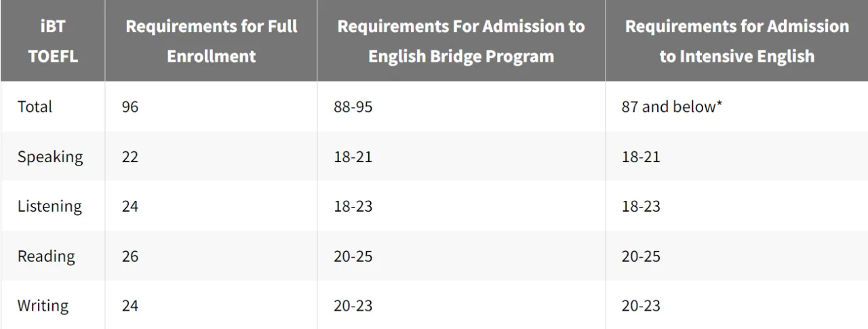This screenshot has width=868, height=329.
Task: Click the Reading full enrollment score 26
Action: [x=130, y=256]
